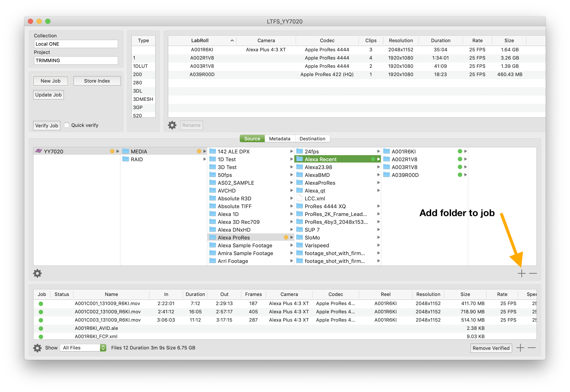Click the A002R1V8 folder icon in browser
570x392 pixels.
(386, 159)
